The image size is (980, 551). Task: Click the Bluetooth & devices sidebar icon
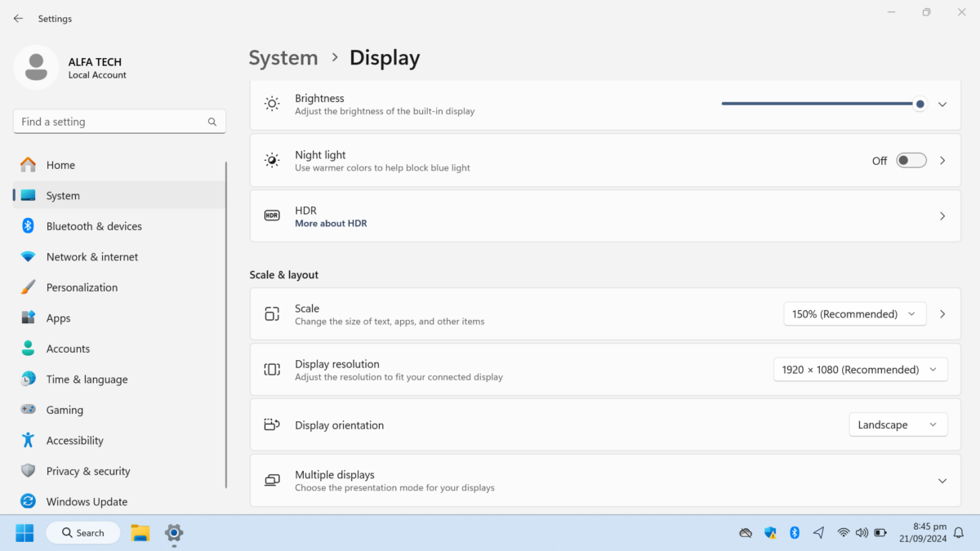coord(28,226)
